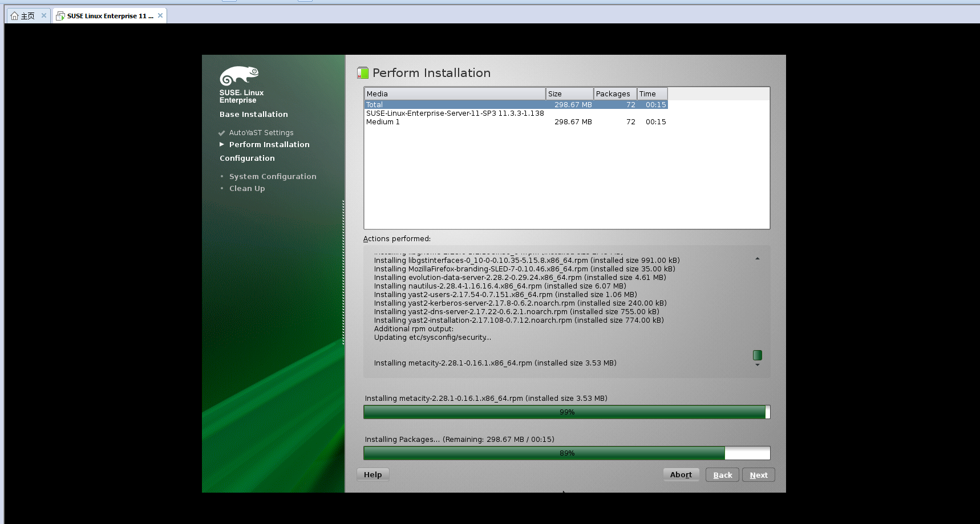Click AutoYaST Settings in the sidebar
Screen dimensions: 980x524
(261, 133)
